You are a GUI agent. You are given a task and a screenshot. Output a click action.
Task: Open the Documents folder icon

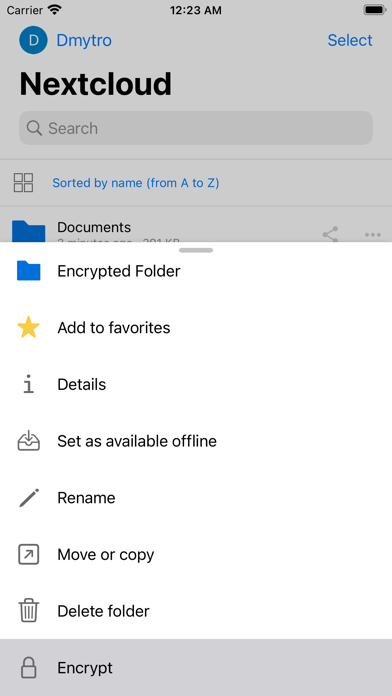[x=28, y=231]
